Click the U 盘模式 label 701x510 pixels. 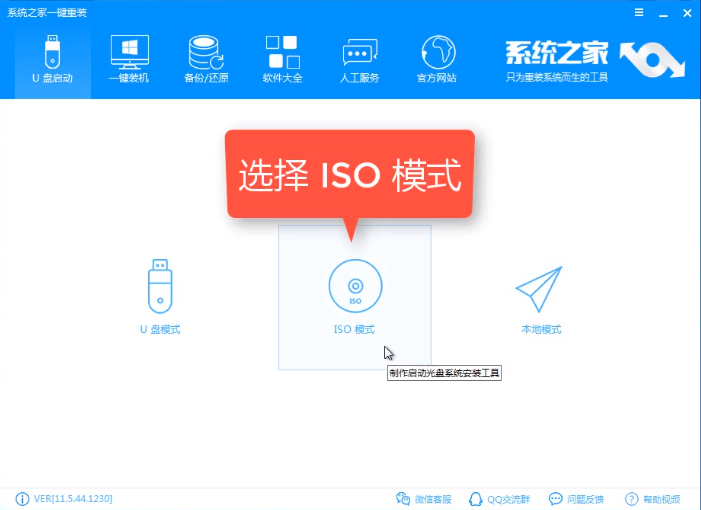pos(160,329)
